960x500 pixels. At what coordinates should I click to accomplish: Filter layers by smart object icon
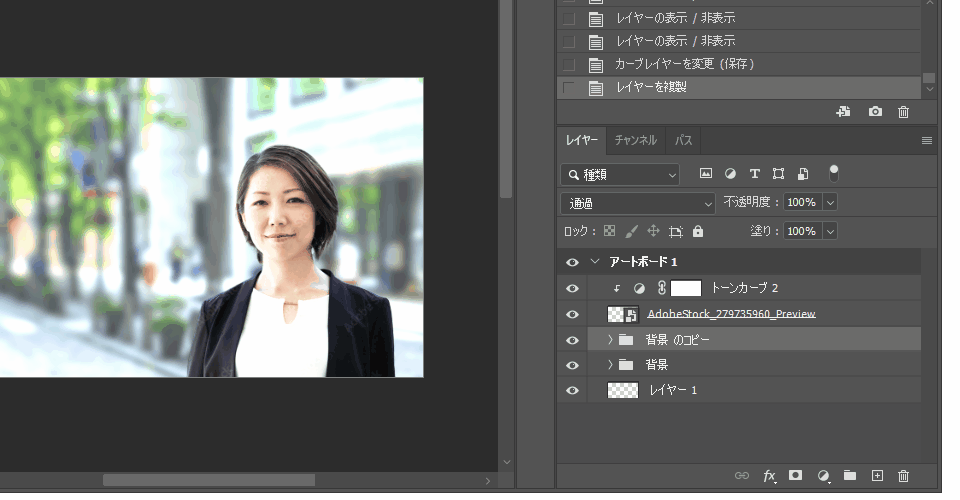pos(803,174)
